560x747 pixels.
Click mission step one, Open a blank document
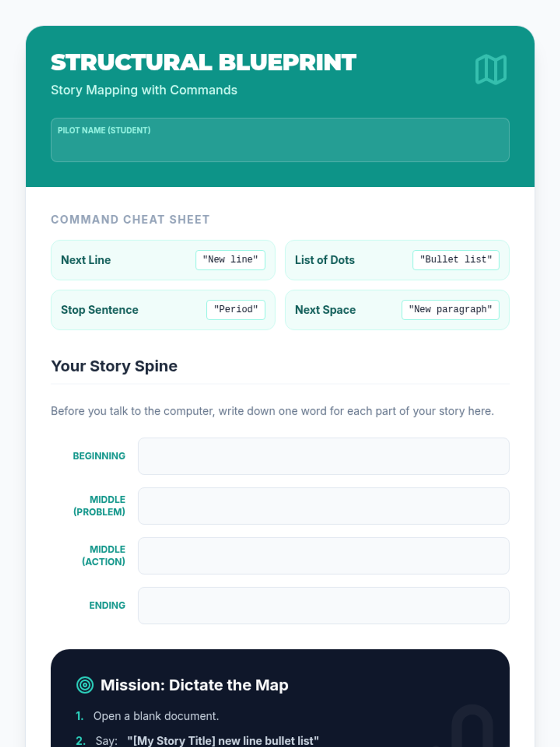156,716
